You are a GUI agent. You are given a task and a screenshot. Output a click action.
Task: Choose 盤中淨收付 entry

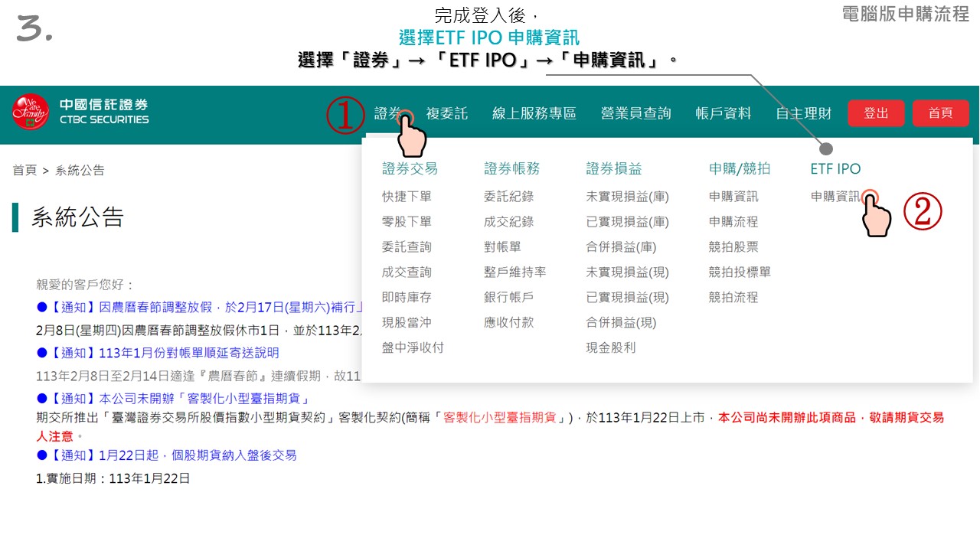pyautogui.click(x=413, y=347)
